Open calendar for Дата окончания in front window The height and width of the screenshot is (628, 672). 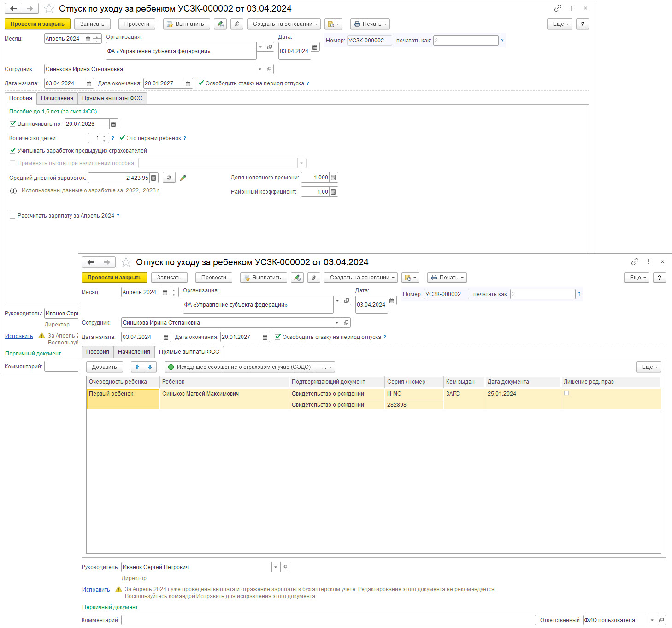click(x=265, y=337)
